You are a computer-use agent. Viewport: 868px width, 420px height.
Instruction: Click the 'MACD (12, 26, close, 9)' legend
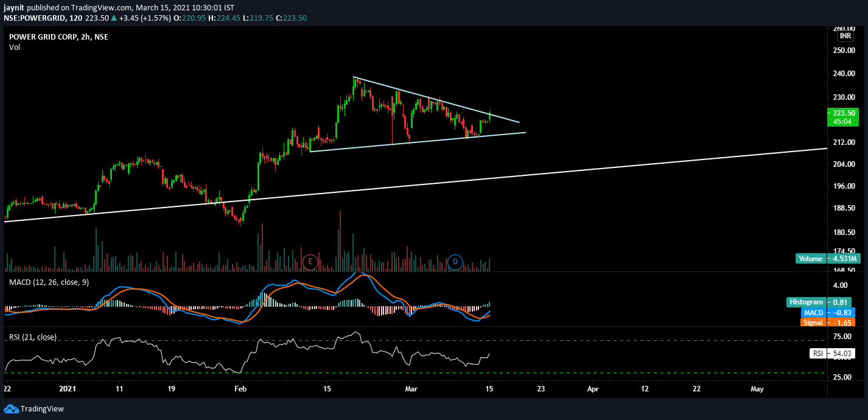point(49,281)
